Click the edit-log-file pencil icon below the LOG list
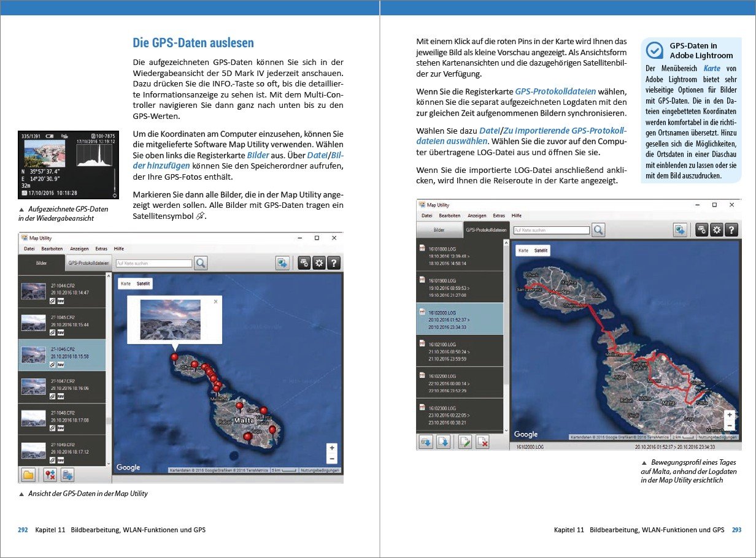 (x=466, y=441)
